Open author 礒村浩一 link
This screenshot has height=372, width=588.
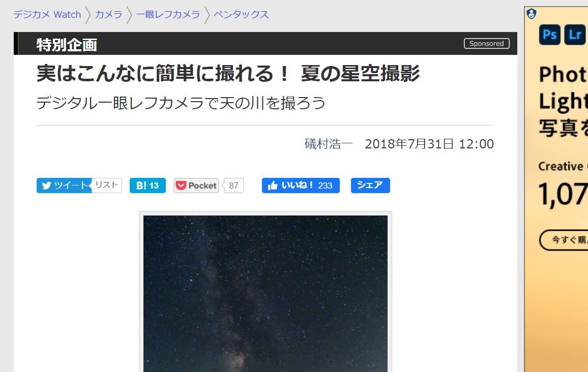pyautogui.click(x=329, y=144)
